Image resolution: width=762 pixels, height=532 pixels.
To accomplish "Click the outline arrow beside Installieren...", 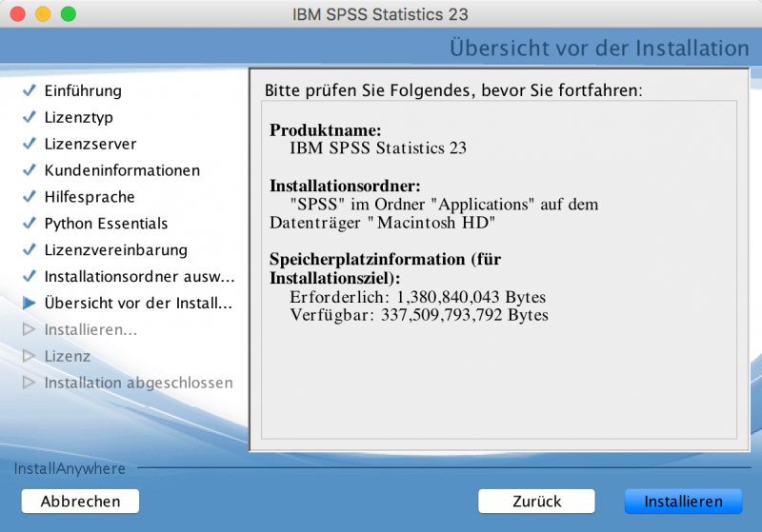I will click(x=30, y=329).
